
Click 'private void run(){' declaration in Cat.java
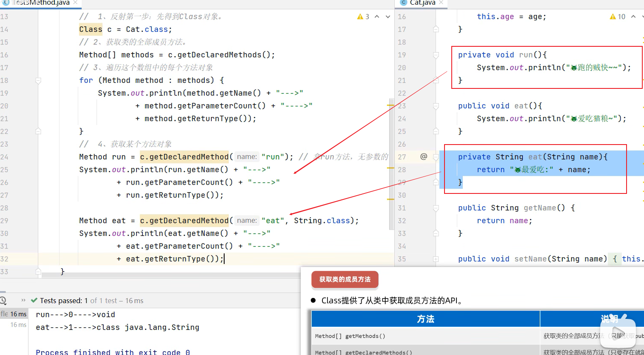(502, 55)
